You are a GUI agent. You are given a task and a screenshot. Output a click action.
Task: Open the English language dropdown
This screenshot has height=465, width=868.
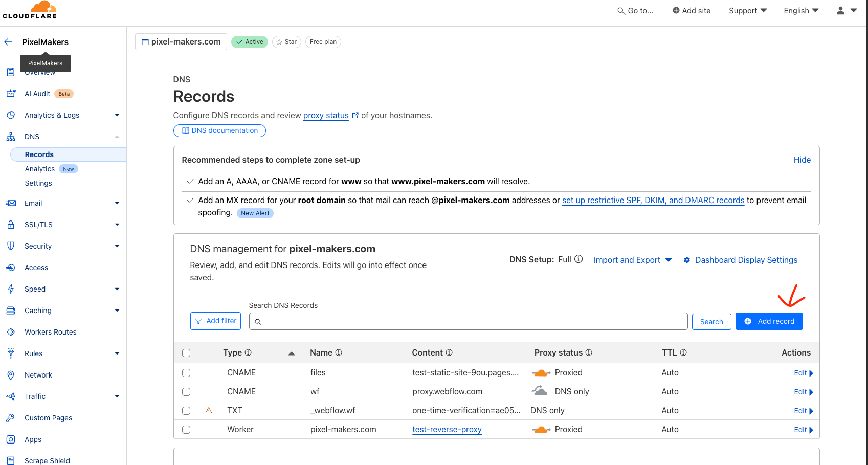pyautogui.click(x=801, y=10)
